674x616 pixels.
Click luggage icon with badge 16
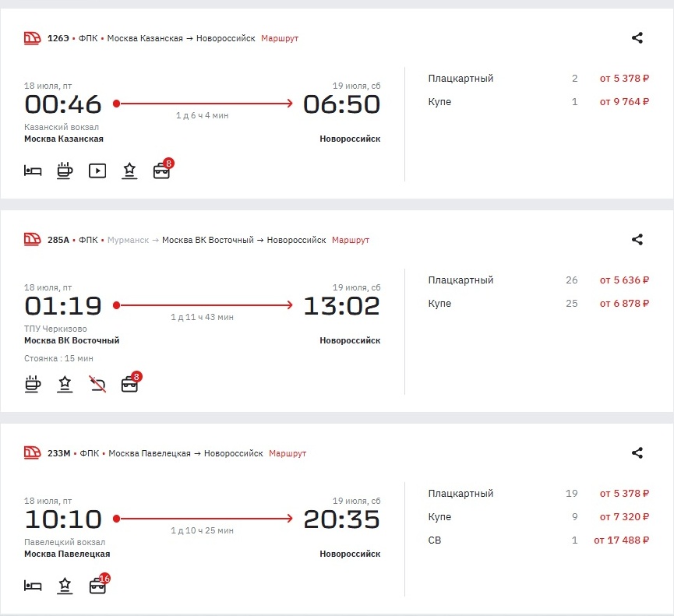click(x=97, y=585)
